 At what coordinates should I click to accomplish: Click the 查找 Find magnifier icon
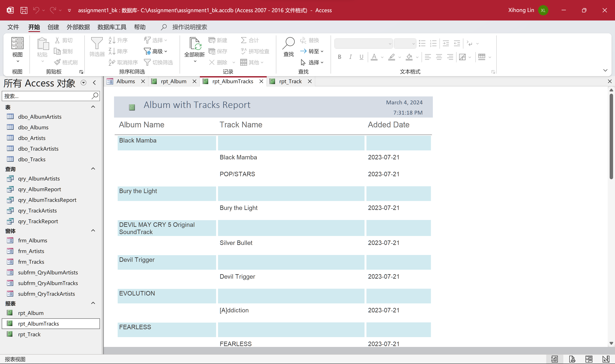[289, 43]
